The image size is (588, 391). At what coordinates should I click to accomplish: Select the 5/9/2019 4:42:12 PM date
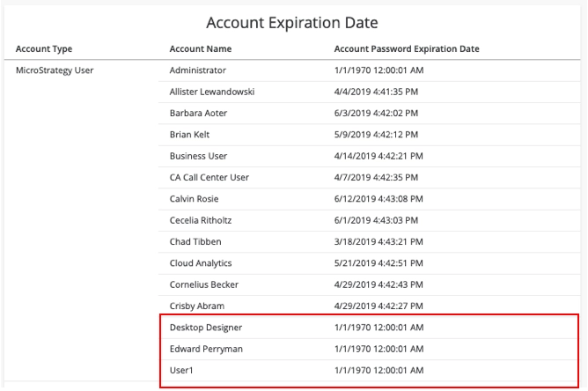point(376,135)
